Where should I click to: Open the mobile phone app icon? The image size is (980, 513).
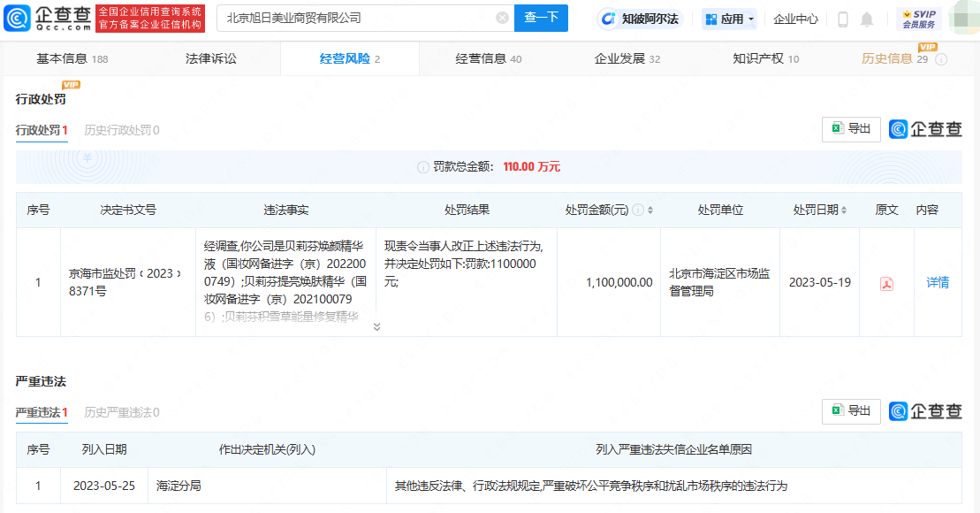tap(842, 19)
